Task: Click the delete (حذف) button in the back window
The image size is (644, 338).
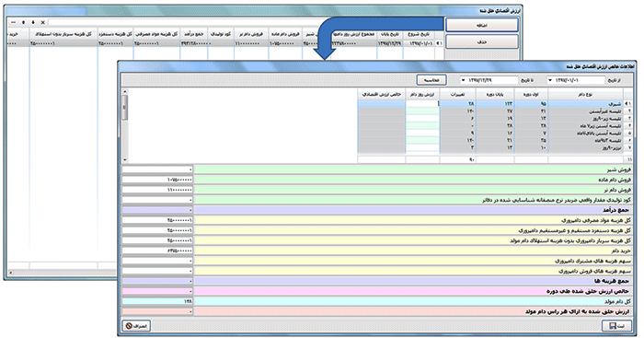Action: (481, 41)
